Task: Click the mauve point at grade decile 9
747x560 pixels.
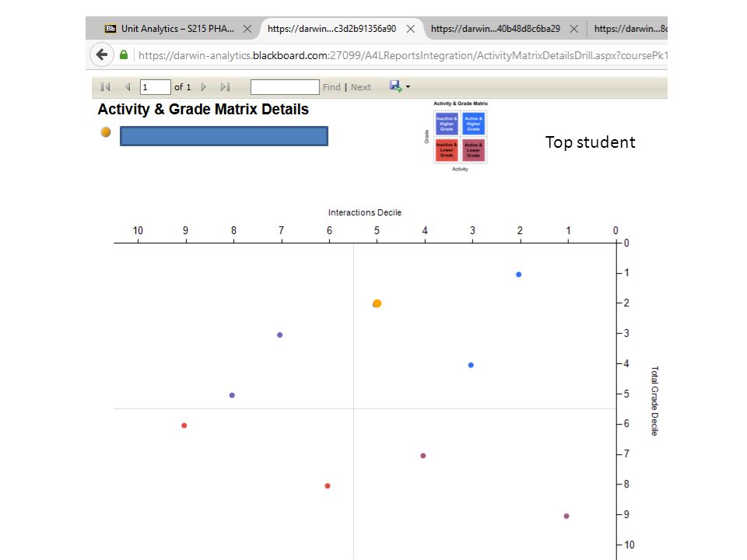Action: pos(566,516)
